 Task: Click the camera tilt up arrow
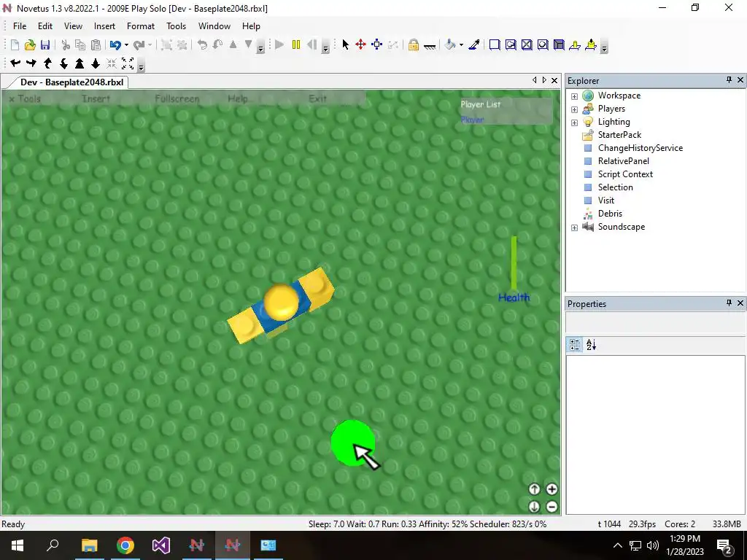tap(47, 63)
